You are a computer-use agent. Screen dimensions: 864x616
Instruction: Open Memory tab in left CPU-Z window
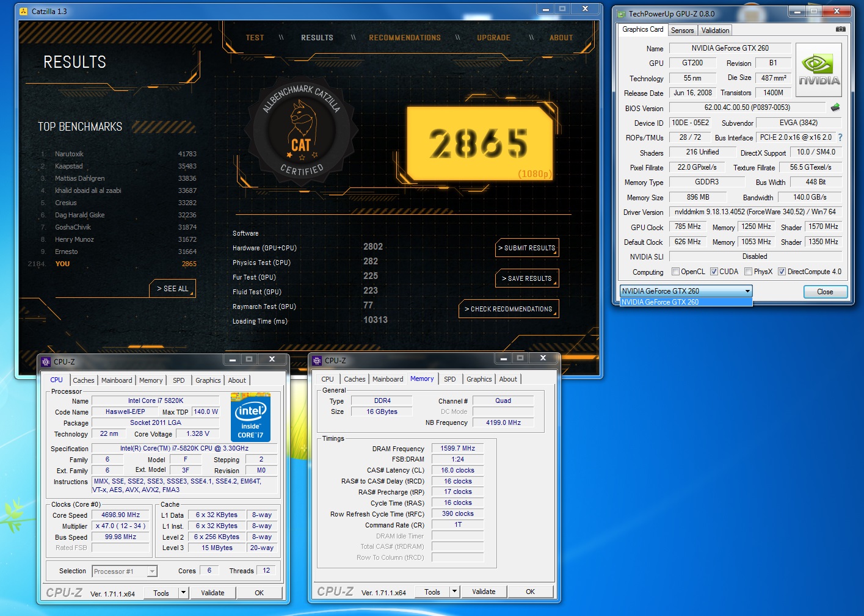point(151,380)
